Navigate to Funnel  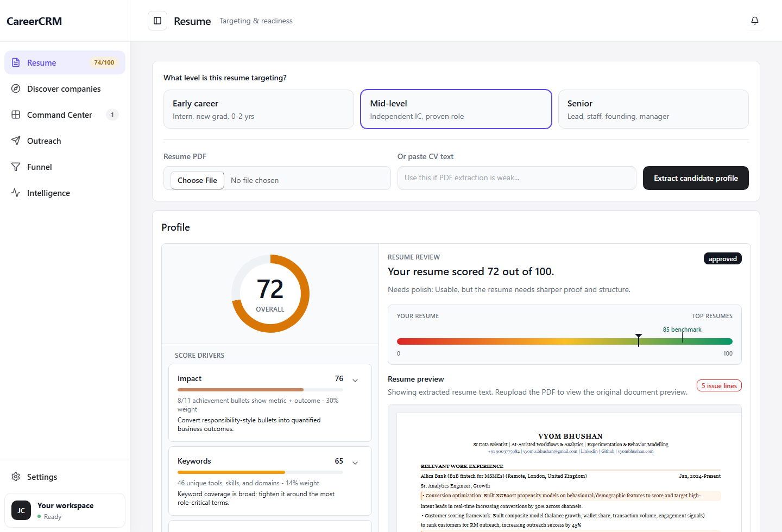65,167
